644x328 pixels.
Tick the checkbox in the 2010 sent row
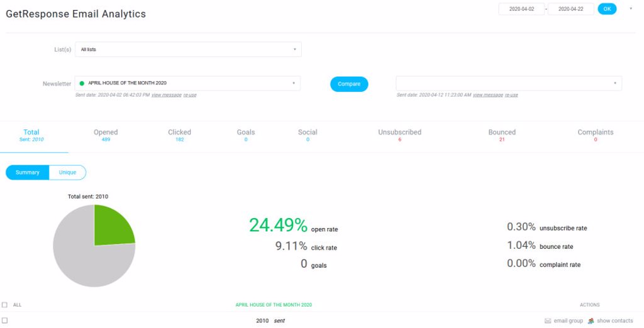4,320
